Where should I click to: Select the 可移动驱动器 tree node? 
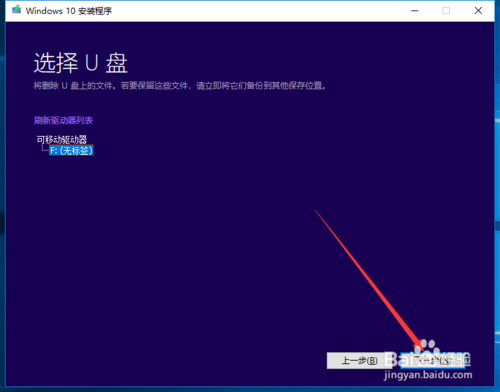pos(62,139)
